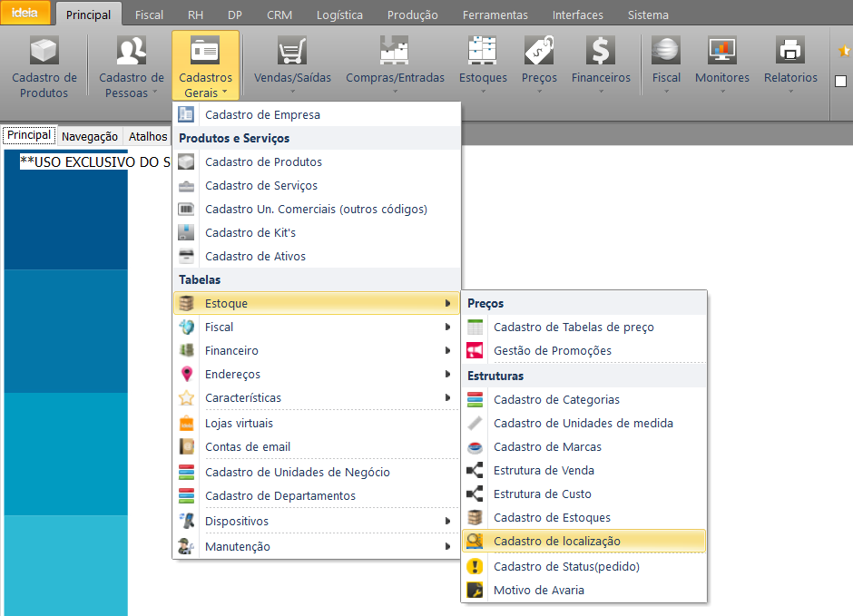The width and height of the screenshot is (853, 616).
Task: Open the Vendas/Saídas shopping cart icon
Action: point(292,53)
